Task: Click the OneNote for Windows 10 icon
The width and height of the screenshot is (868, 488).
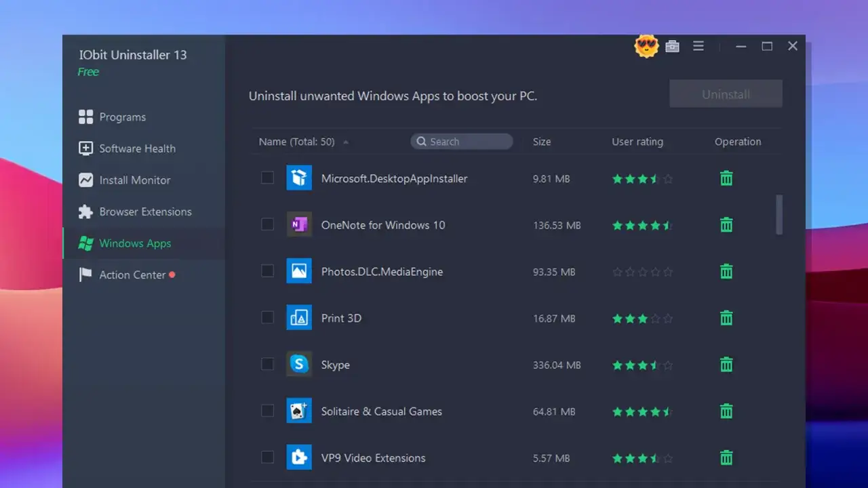Action: point(299,224)
